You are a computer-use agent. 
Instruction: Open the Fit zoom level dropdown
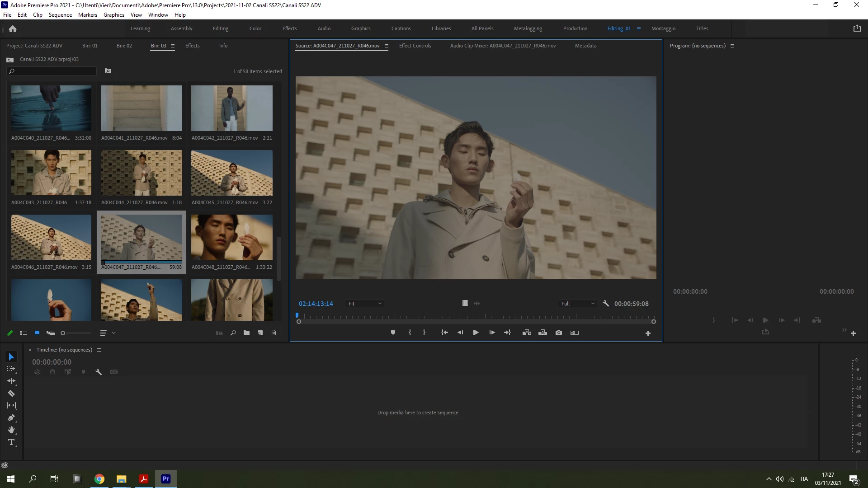[364, 304]
